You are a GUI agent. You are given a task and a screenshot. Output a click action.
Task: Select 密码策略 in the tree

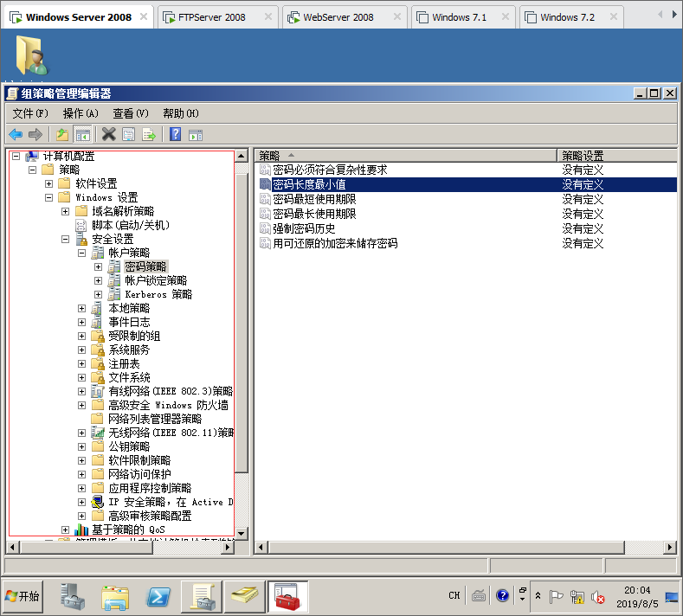coord(145,266)
